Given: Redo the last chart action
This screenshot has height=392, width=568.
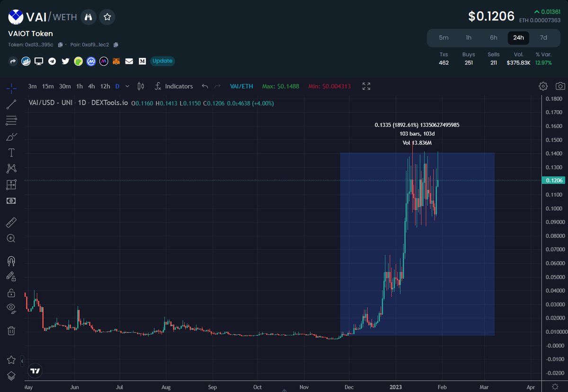Looking at the screenshot, I should coord(218,86).
